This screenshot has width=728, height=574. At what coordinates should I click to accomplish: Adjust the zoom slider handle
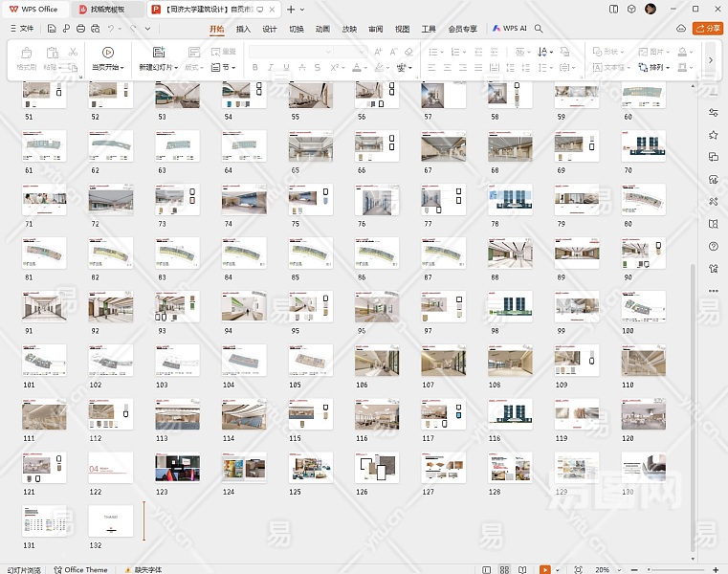coord(649,569)
